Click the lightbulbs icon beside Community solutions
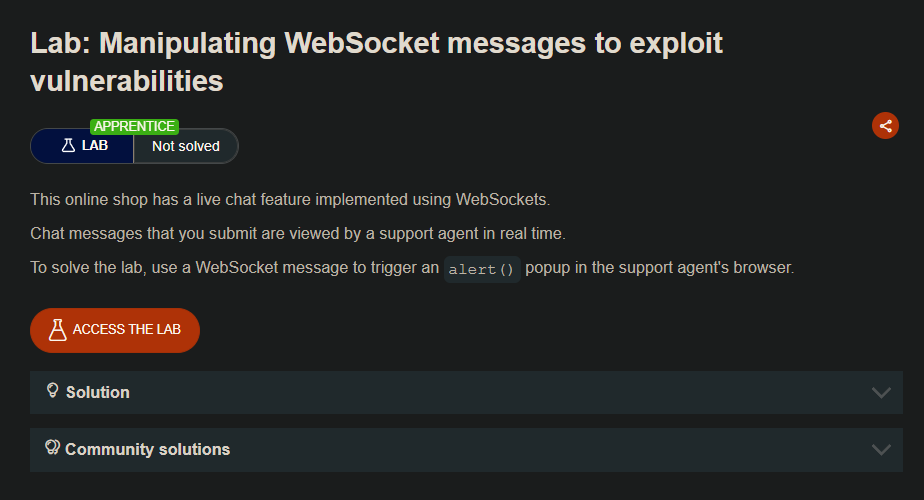The width and height of the screenshot is (924, 500). coord(53,448)
